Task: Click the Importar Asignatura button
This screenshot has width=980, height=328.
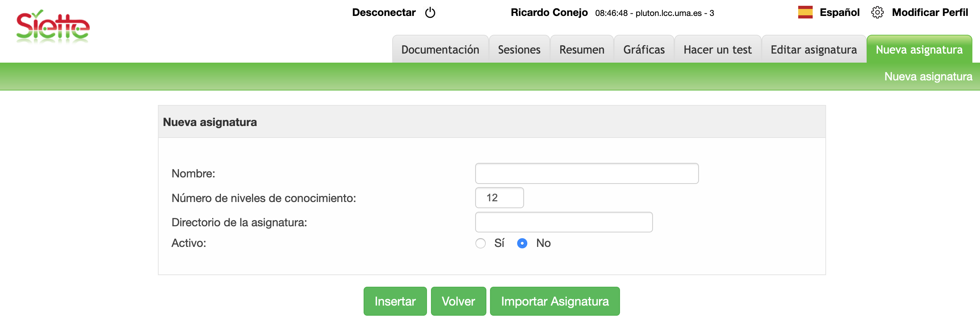Action: (554, 301)
